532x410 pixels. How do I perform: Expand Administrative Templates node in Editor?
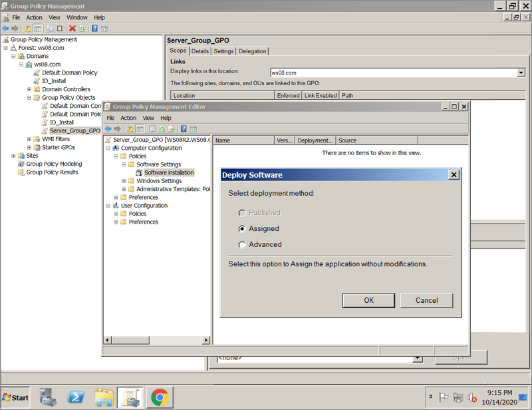click(124, 189)
